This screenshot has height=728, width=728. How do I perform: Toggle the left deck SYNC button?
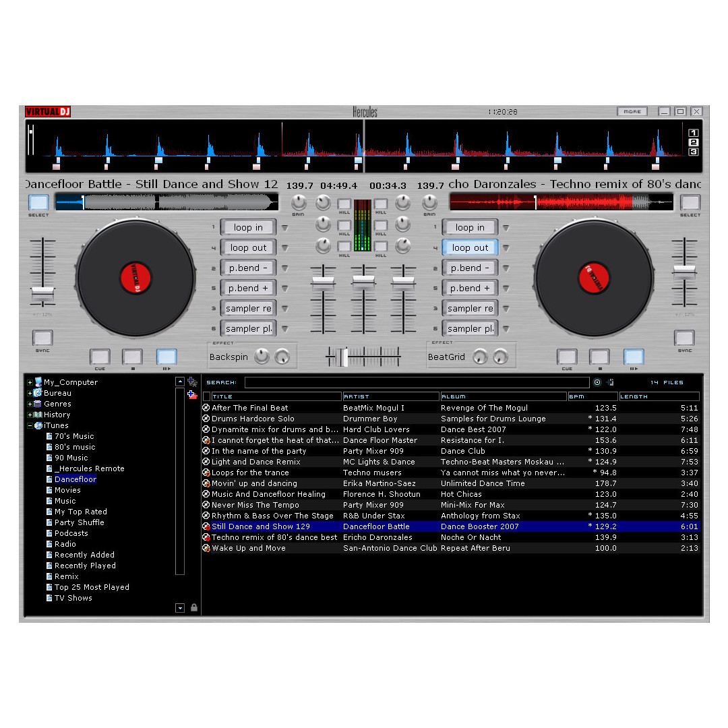pyautogui.click(x=42, y=338)
